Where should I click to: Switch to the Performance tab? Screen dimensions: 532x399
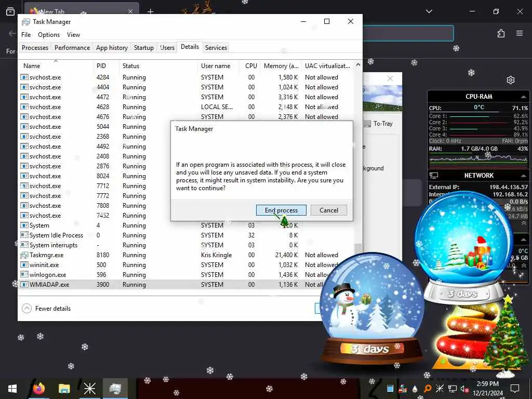(72, 47)
